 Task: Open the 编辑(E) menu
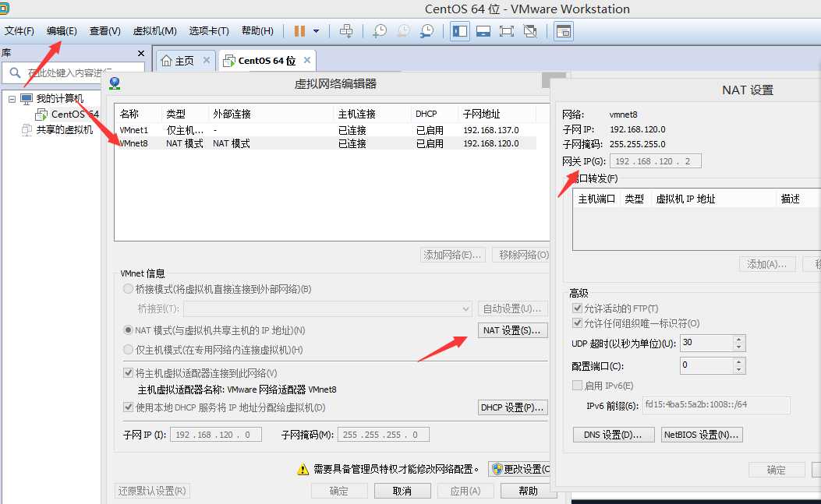pos(62,31)
